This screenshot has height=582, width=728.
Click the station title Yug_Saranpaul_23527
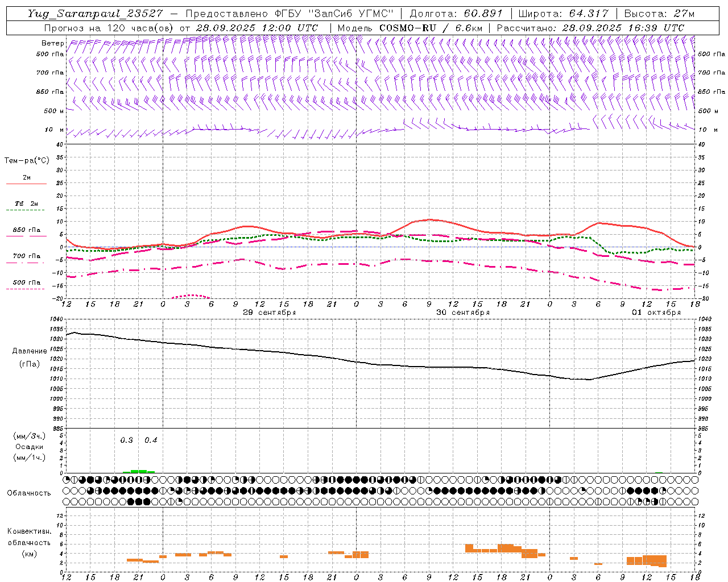pyautogui.click(x=95, y=14)
